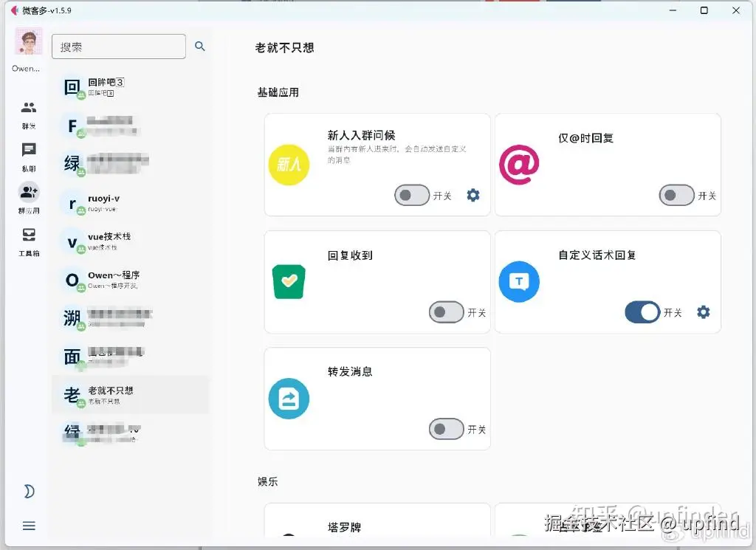Screen dimensions: 756x550
Task: Focus the 搜索 search field
Action: pos(119,47)
